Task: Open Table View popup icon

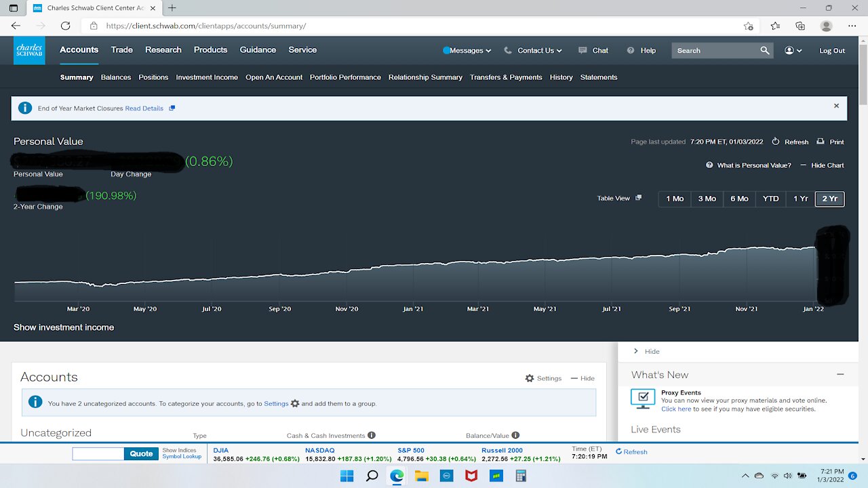Action: point(638,198)
